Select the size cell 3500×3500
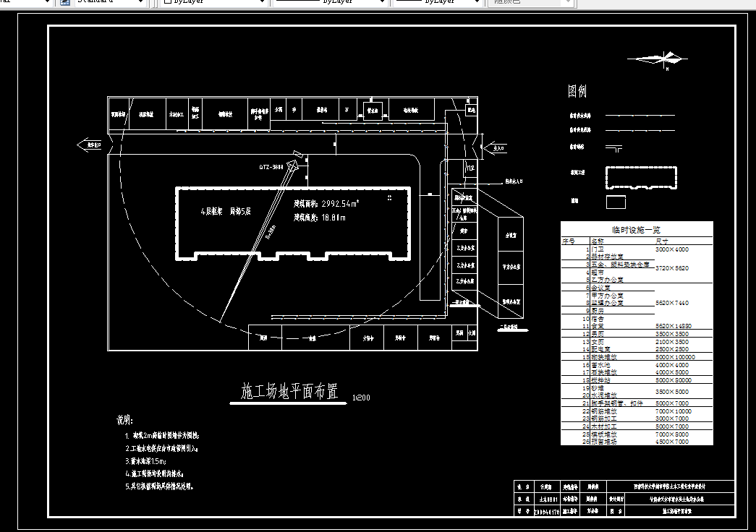The image size is (756, 532). pyautogui.click(x=672, y=334)
